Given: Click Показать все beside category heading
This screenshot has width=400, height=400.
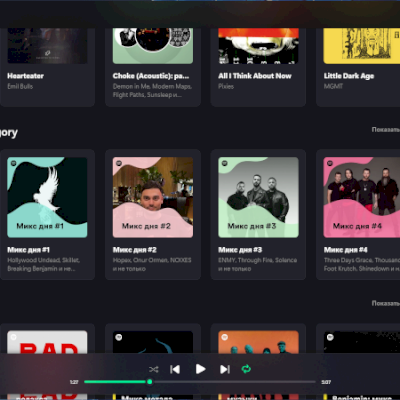Looking at the screenshot, I should (x=386, y=129).
